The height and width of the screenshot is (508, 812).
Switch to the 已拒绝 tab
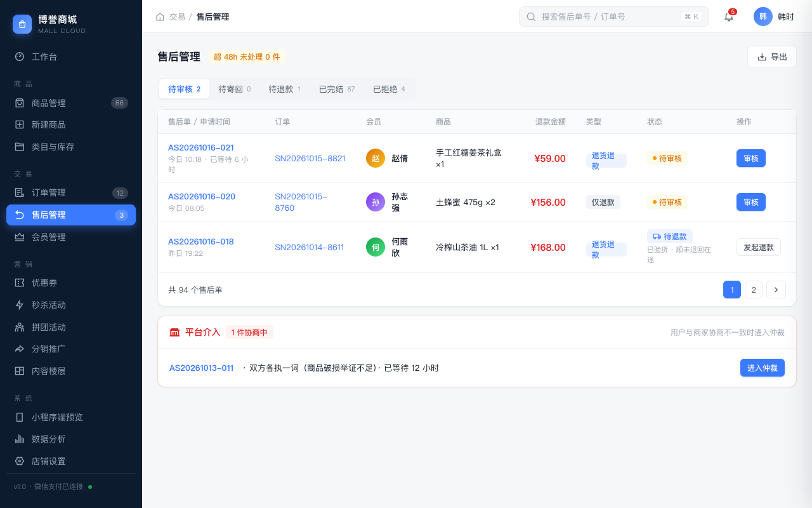click(389, 89)
